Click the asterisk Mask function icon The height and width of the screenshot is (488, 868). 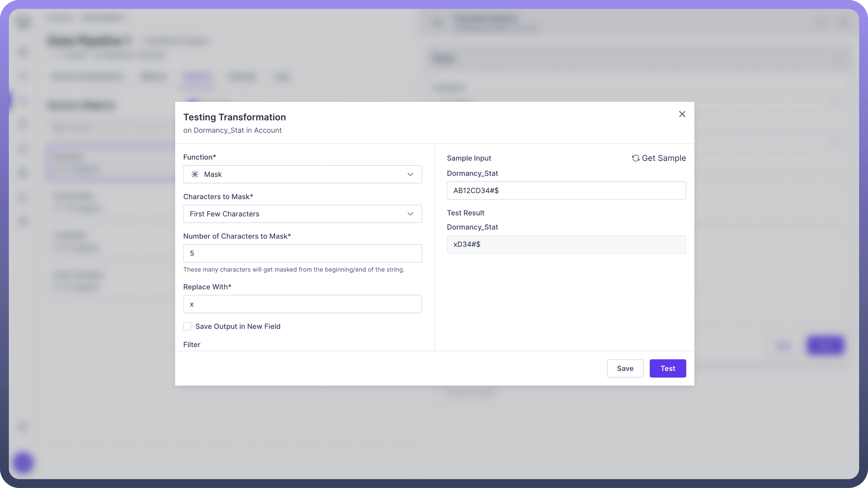pos(195,174)
